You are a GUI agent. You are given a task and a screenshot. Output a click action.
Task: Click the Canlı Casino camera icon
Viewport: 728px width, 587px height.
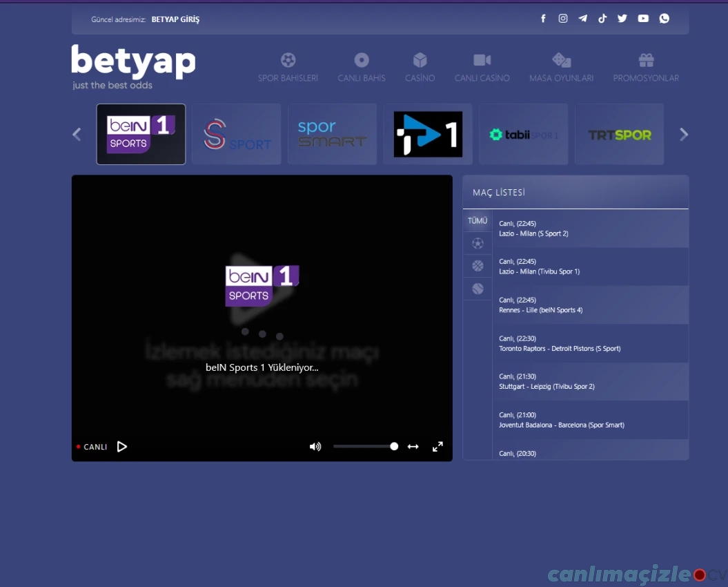pyautogui.click(x=482, y=59)
